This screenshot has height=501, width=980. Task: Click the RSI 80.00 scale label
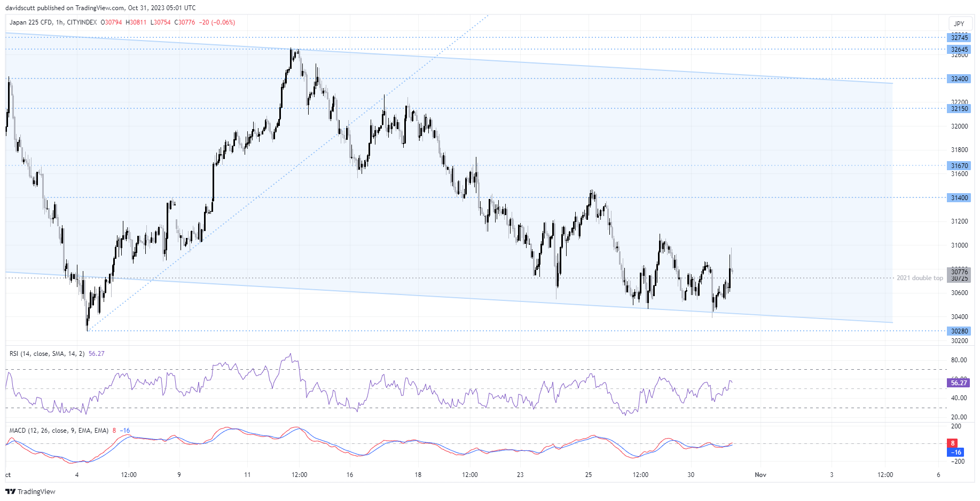click(x=959, y=360)
